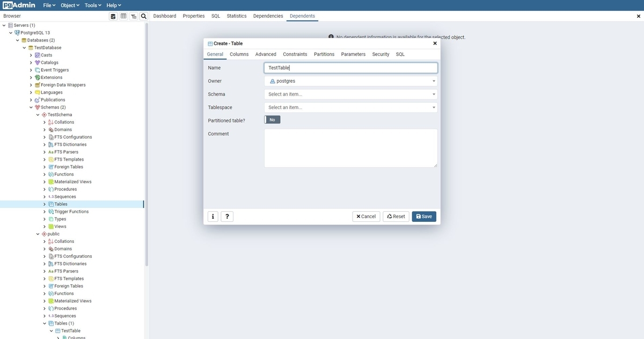Click into the Name input field

[351, 68]
